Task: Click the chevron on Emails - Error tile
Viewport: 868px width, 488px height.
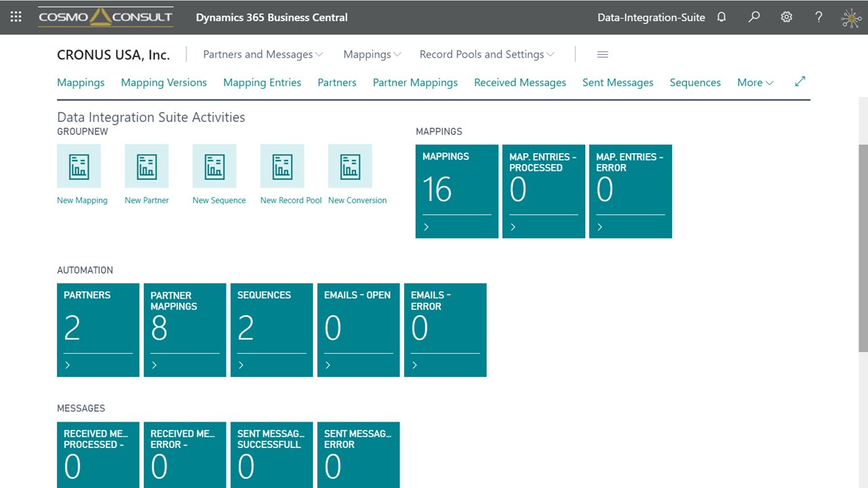Action: point(414,365)
